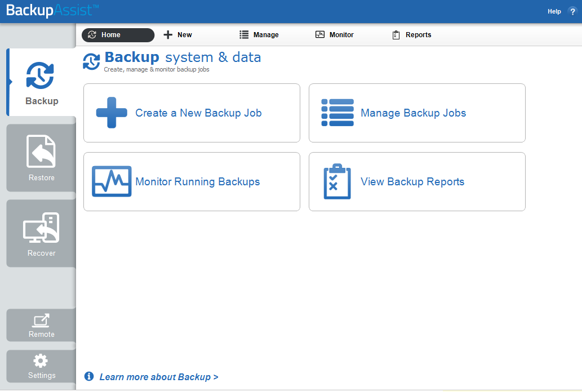This screenshot has width=582, height=392.
Task: Click the info icon near Learn more
Action: (x=89, y=376)
